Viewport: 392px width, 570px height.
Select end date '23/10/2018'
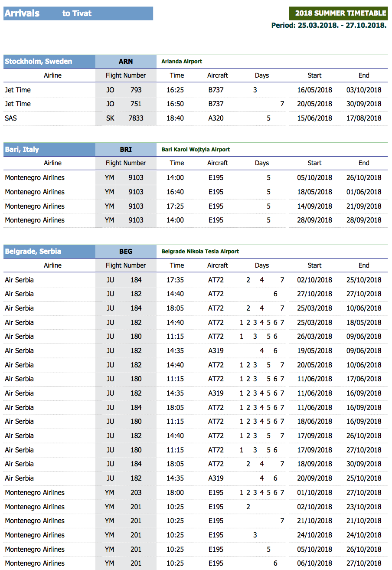364,507
